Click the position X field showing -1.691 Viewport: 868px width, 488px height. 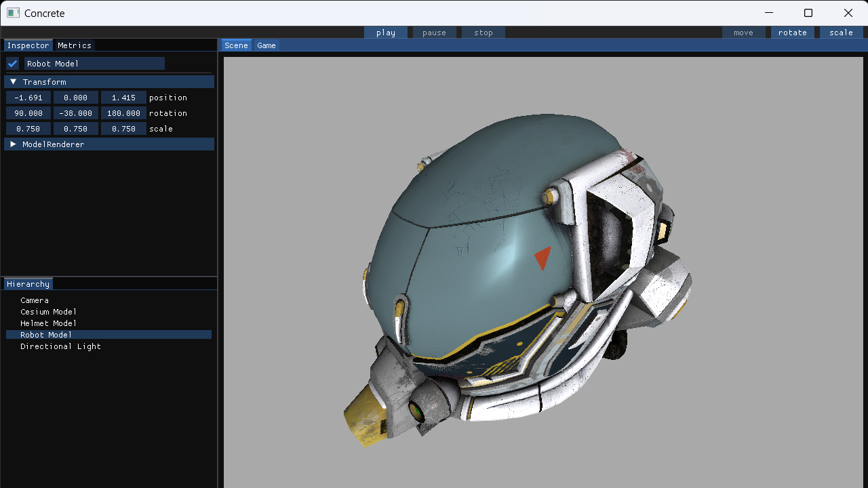coord(28,98)
